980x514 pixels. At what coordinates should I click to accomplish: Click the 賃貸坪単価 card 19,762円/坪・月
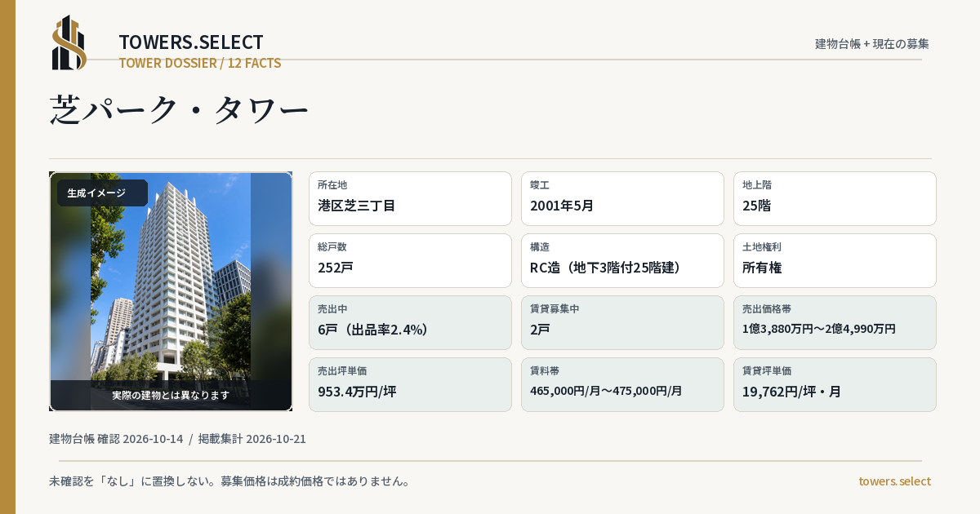835,384
